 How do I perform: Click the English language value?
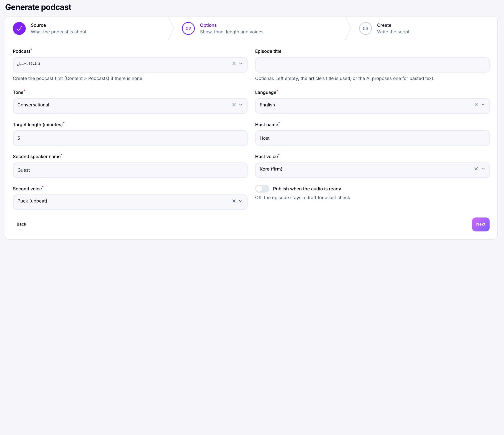point(267,105)
